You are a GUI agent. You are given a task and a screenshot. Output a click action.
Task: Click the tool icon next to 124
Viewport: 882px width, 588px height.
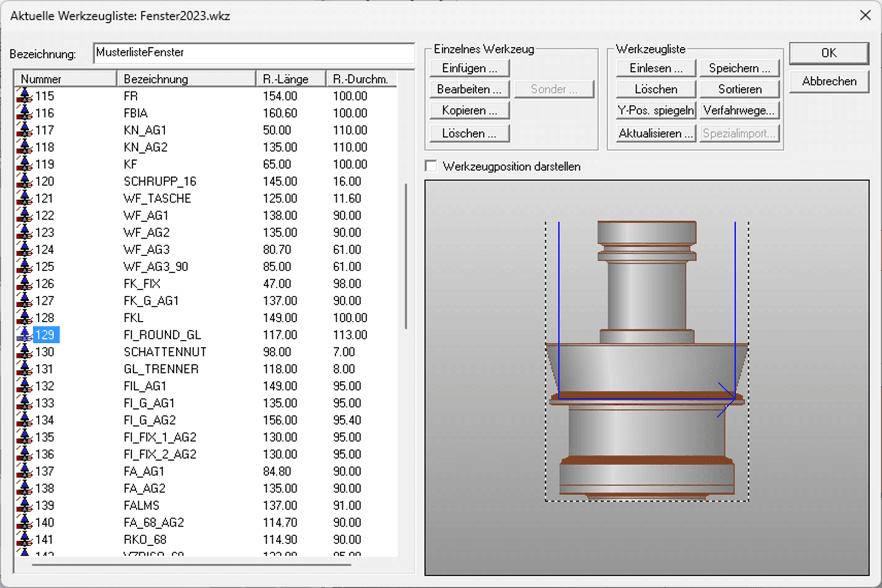coord(24,250)
